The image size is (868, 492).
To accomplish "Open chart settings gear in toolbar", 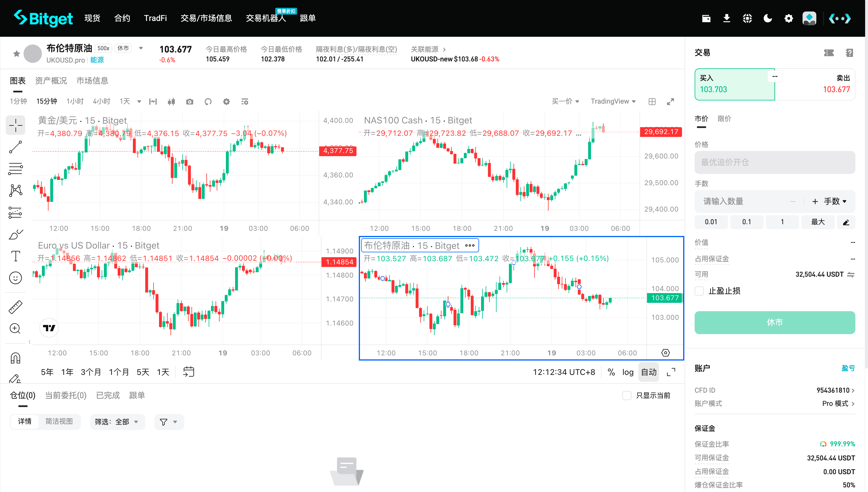I will pyautogui.click(x=226, y=102).
